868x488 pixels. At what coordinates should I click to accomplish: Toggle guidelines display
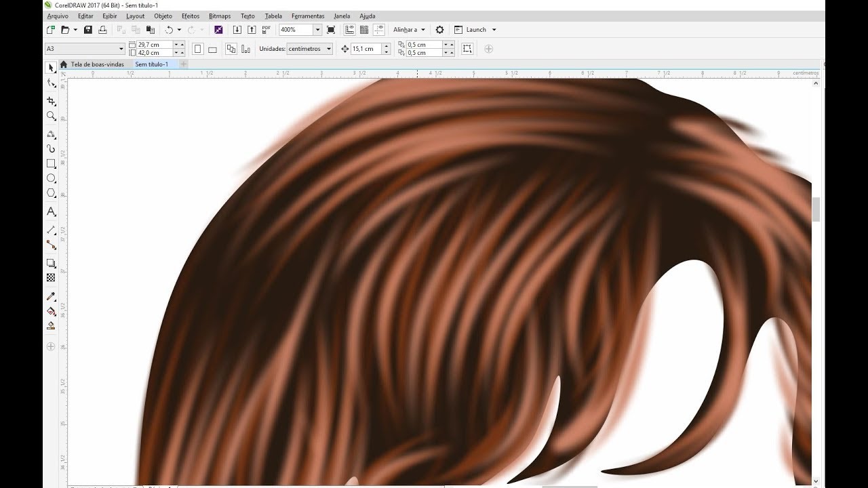pos(379,30)
